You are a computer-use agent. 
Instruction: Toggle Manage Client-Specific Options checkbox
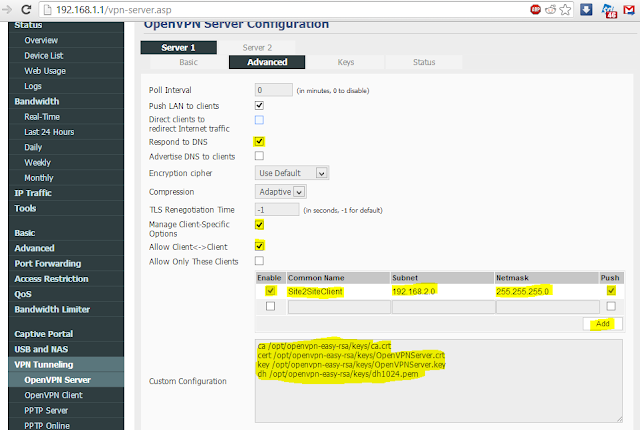click(259, 225)
